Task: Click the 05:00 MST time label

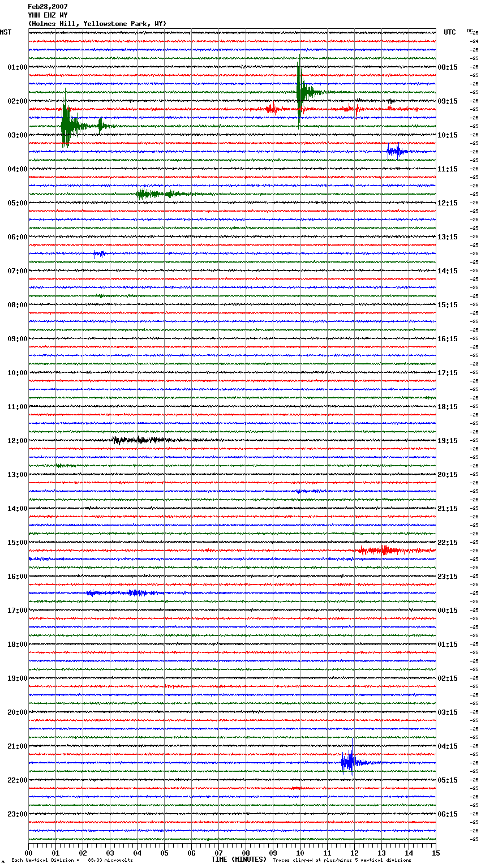Action: point(18,203)
